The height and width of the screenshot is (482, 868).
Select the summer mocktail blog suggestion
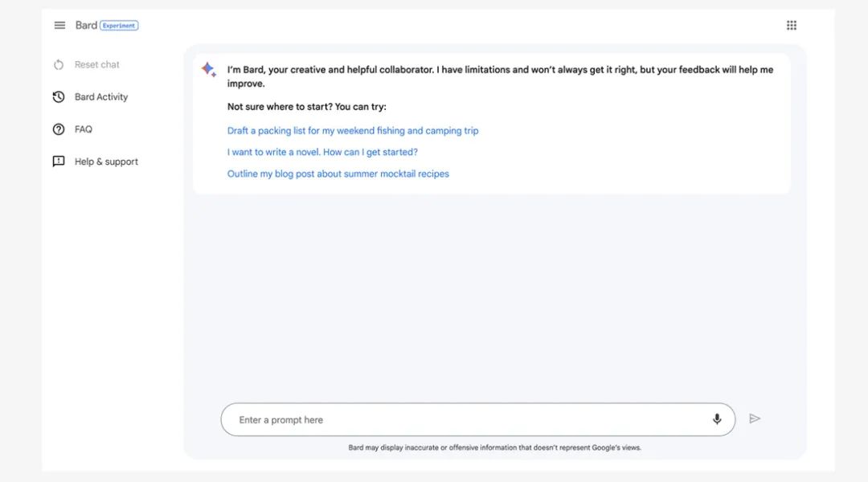[x=338, y=174]
